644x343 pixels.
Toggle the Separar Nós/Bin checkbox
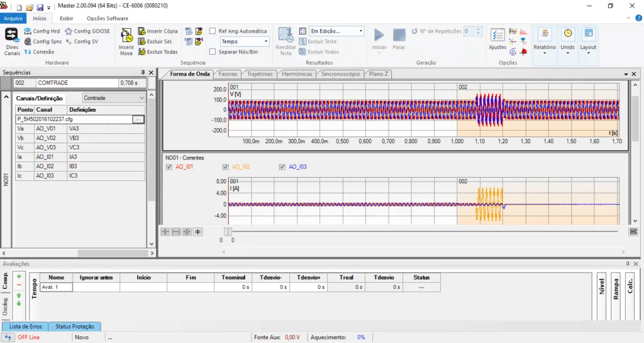click(x=213, y=52)
